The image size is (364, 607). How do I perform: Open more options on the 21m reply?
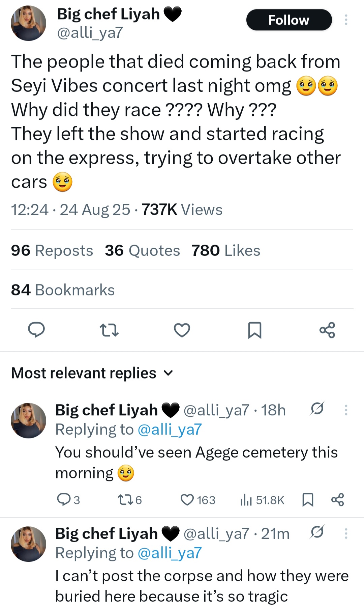(x=346, y=533)
